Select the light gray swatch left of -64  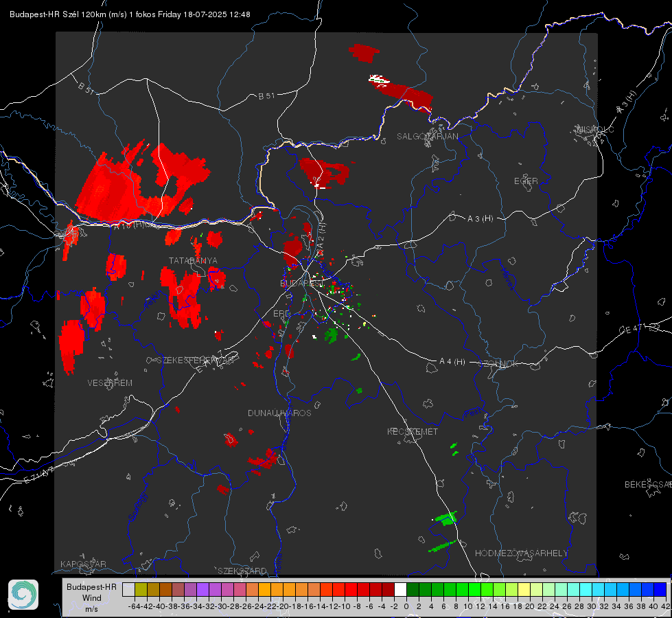coord(128,590)
